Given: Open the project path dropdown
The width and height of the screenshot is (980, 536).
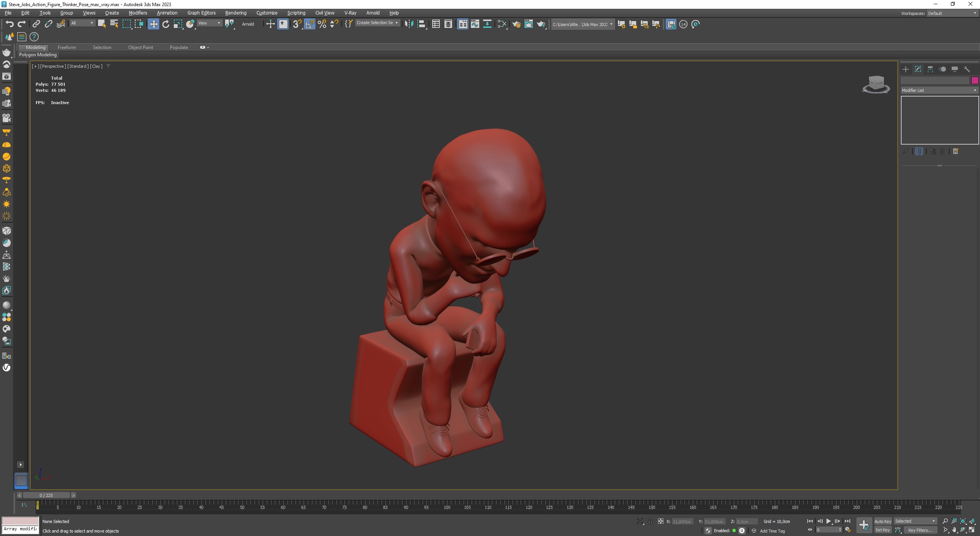Looking at the screenshot, I should 583,25.
